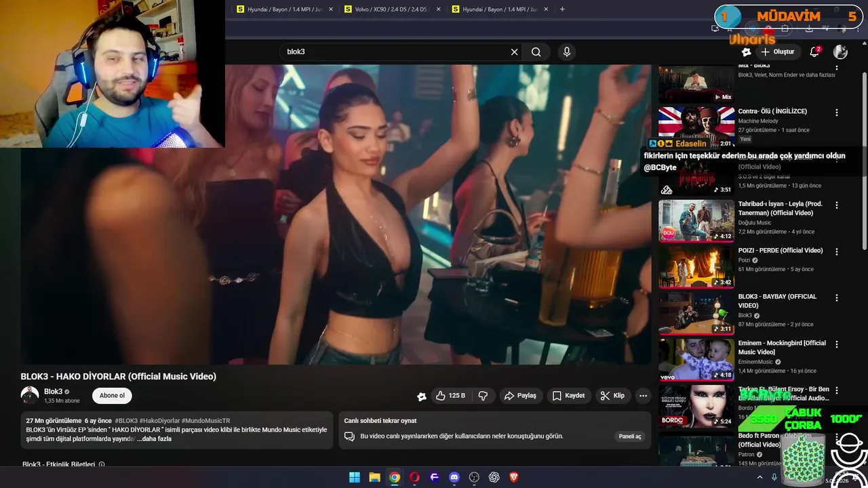Screen dimensions: 868x488
Task: Open Discord from the taskbar
Action: click(454, 477)
